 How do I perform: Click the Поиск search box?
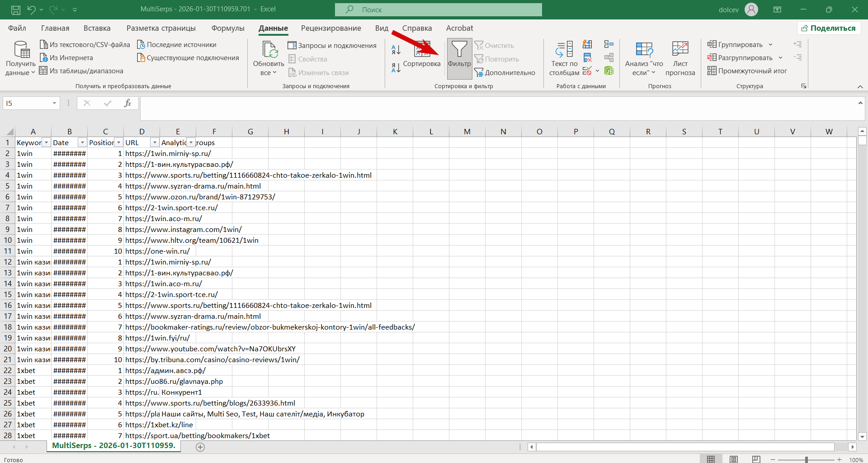(x=438, y=9)
